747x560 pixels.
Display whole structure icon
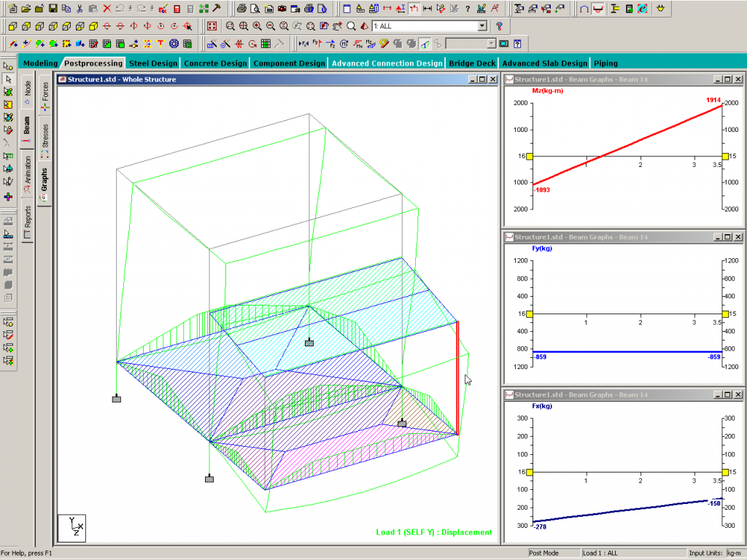point(212,26)
